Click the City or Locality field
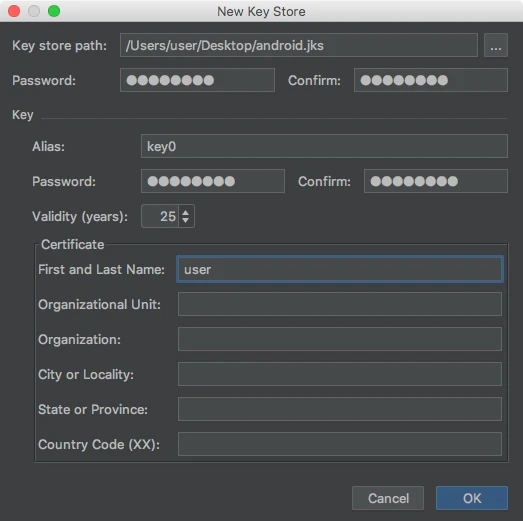The height and width of the screenshot is (521, 523). point(340,374)
